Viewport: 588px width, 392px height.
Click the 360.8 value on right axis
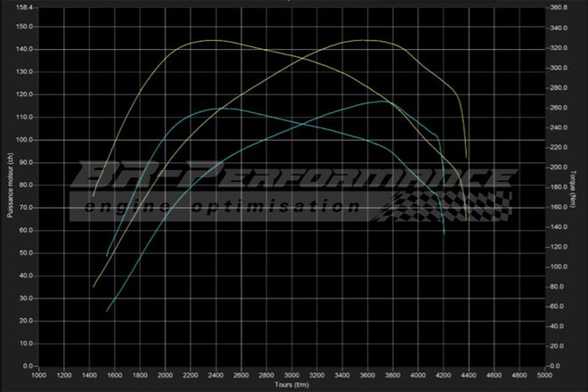pyautogui.click(x=560, y=7)
